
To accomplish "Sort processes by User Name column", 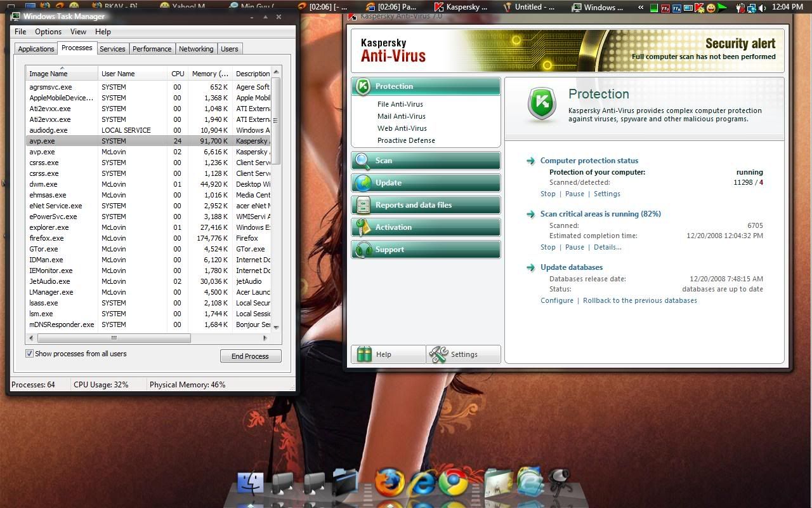I will pos(133,74).
